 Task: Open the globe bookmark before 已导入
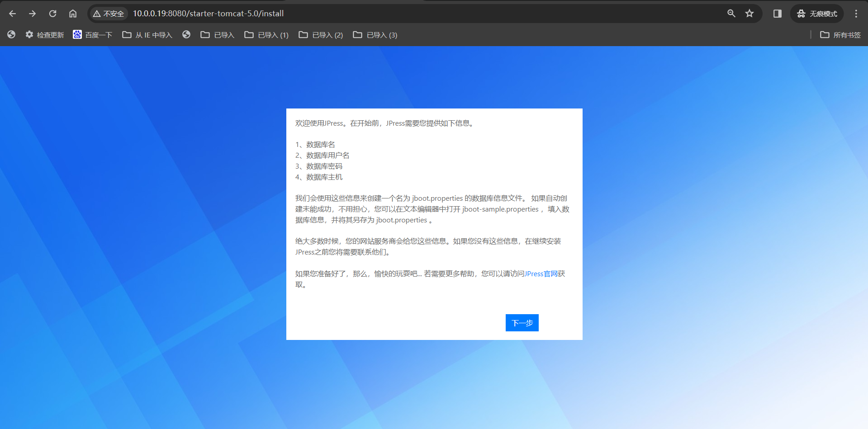186,35
